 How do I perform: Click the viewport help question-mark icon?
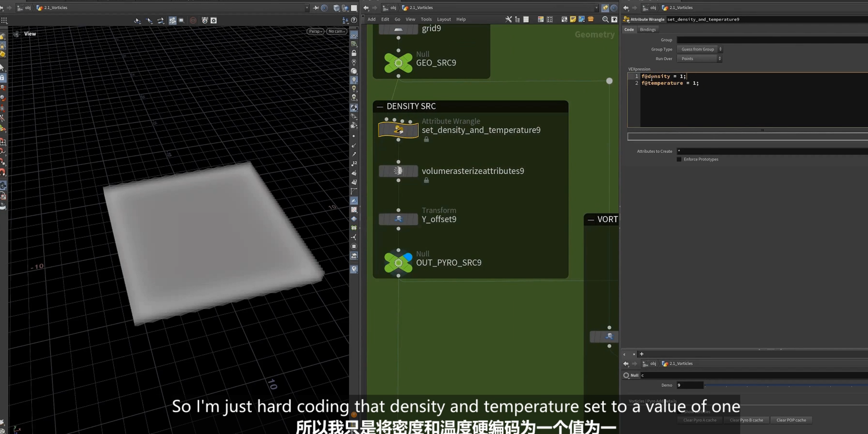[354, 20]
